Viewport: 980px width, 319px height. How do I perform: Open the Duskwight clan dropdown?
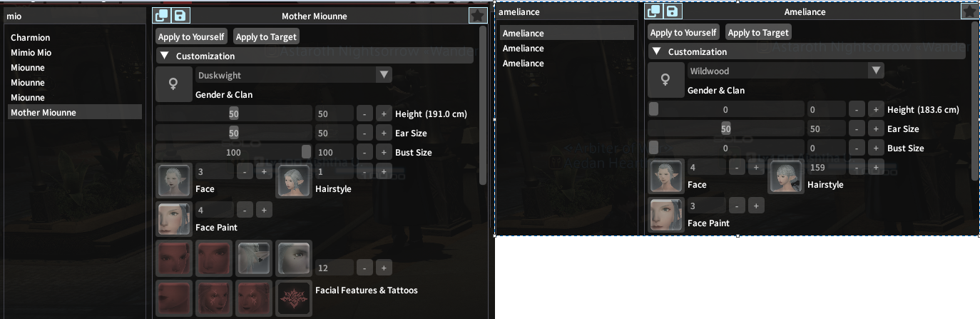(293, 75)
